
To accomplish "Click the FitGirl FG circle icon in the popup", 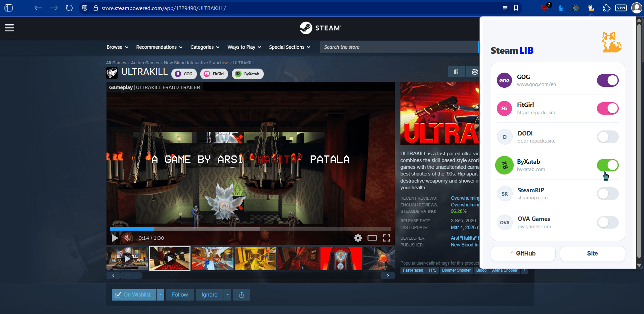I will 504,108.
